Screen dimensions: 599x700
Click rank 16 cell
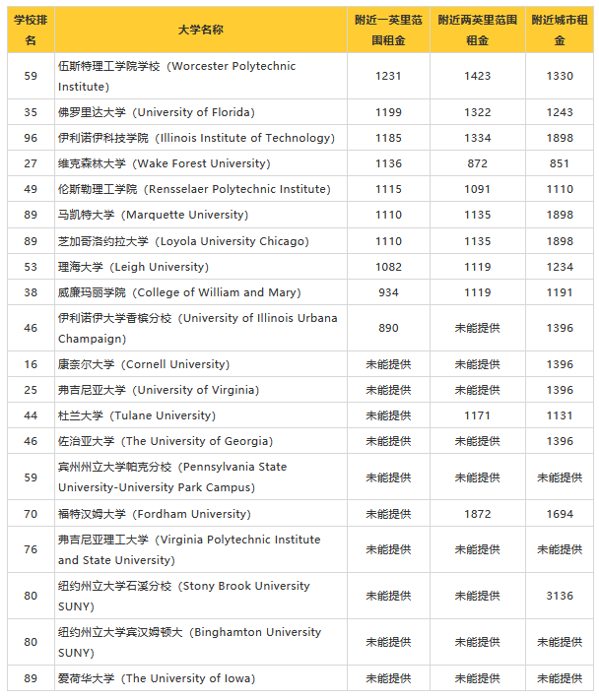[31, 364]
